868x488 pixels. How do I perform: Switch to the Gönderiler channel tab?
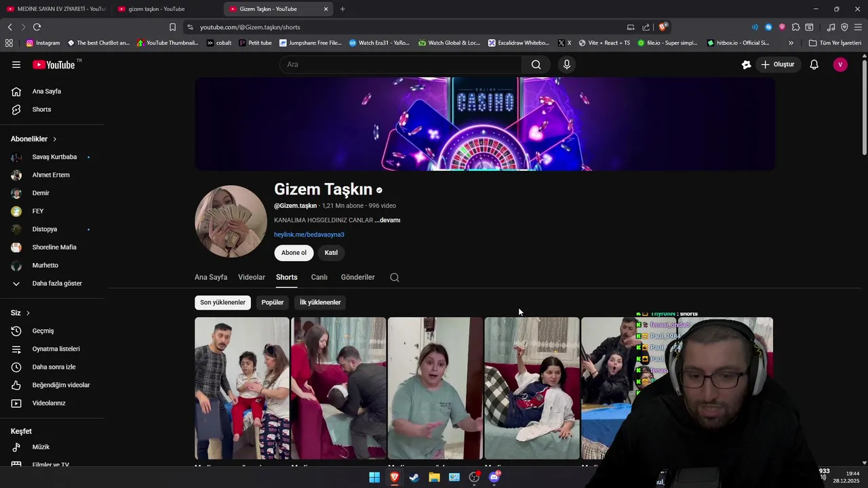pyautogui.click(x=357, y=277)
